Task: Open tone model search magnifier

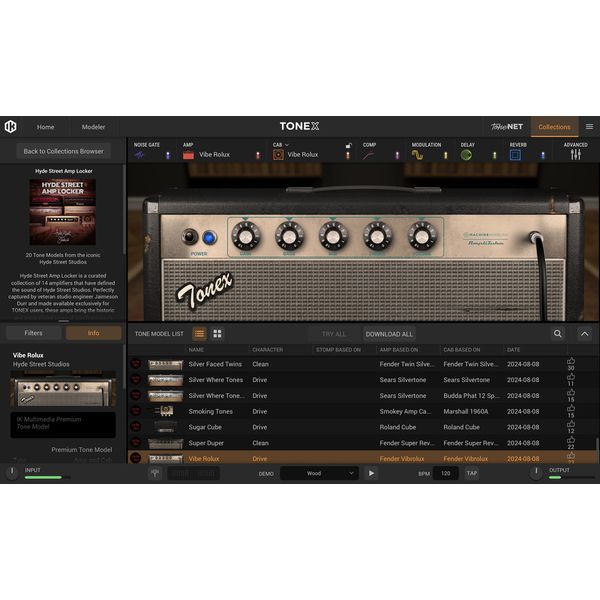Action: pyautogui.click(x=558, y=334)
